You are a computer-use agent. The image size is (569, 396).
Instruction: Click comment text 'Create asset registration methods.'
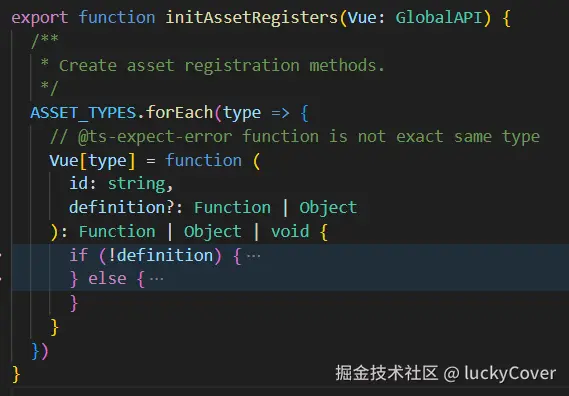[x=221, y=66]
